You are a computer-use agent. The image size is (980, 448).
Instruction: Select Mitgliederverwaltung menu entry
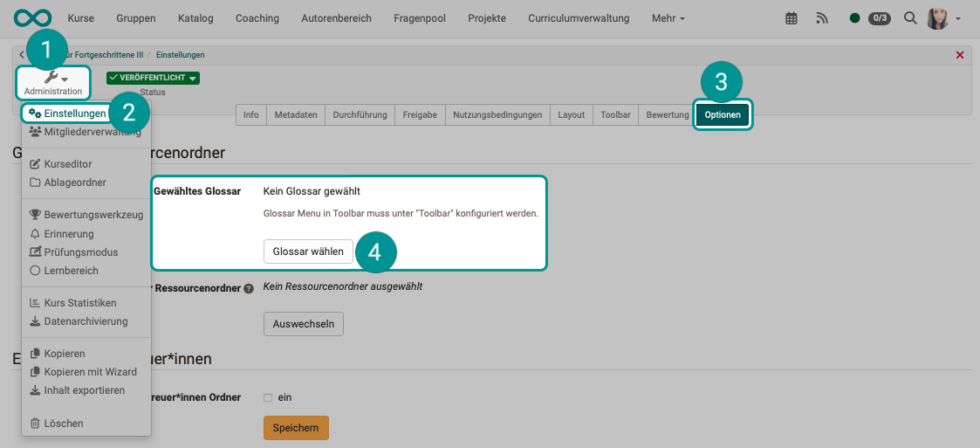click(86, 132)
